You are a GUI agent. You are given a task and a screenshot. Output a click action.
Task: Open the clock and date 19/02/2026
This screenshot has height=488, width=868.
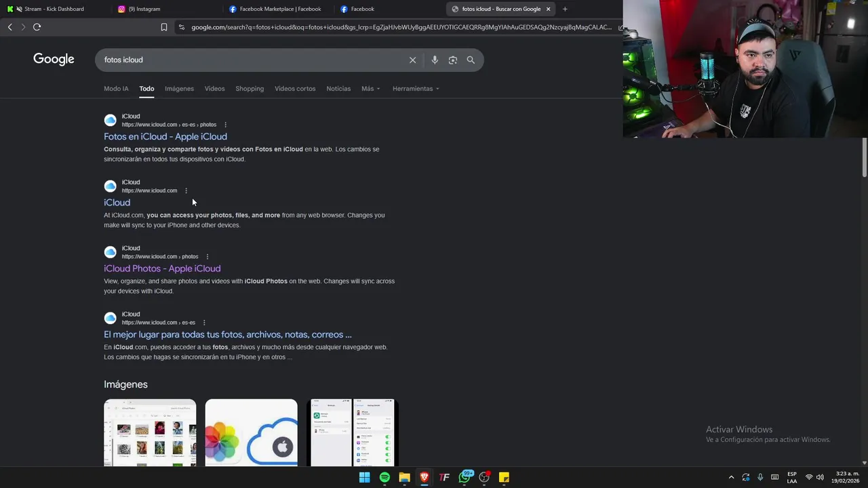click(x=846, y=477)
